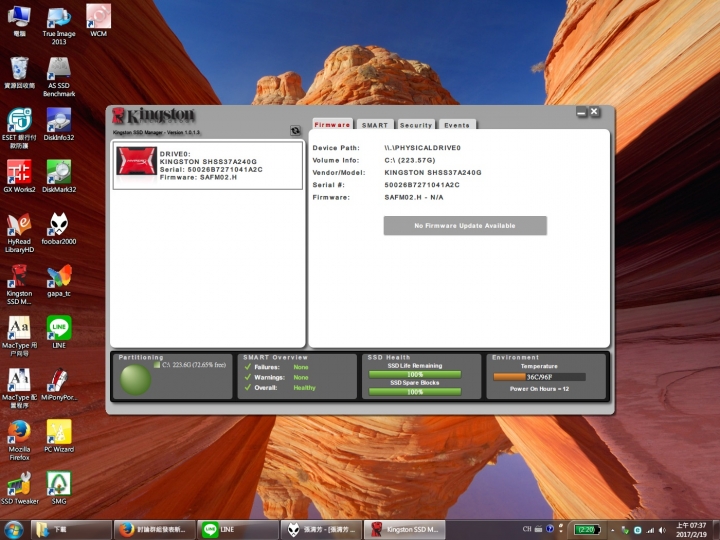Open MacType configuration program icon
Screen dimensions: 720x540
pos(19,388)
